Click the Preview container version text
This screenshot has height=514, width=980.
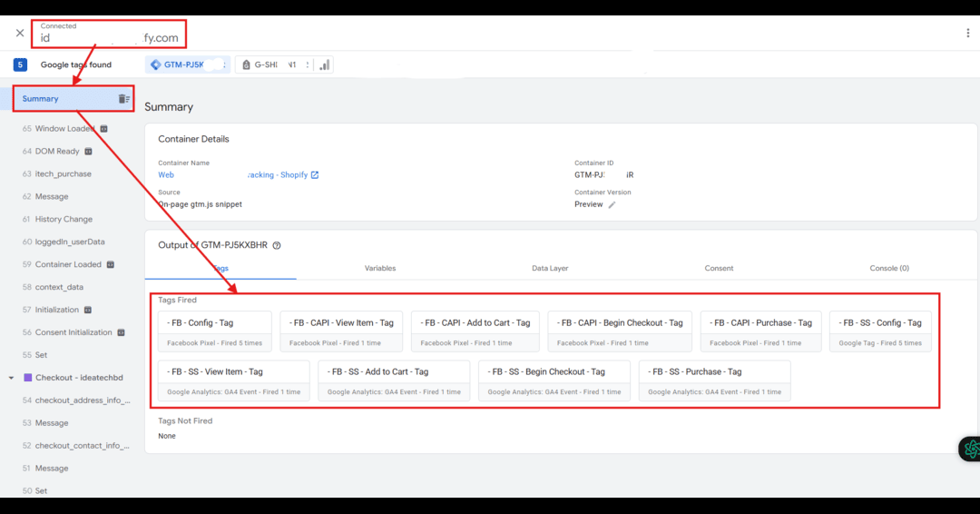coord(589,204)
